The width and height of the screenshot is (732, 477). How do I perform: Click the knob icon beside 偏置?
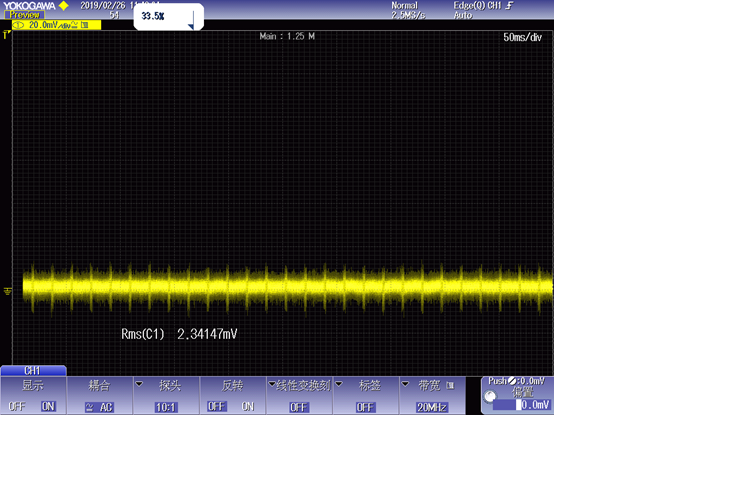point(490,397)
